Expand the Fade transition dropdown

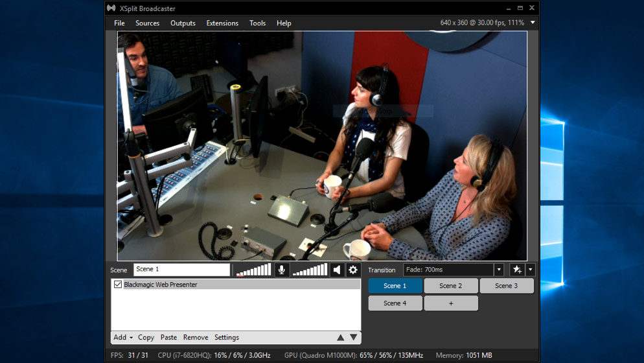pos(499,270)
